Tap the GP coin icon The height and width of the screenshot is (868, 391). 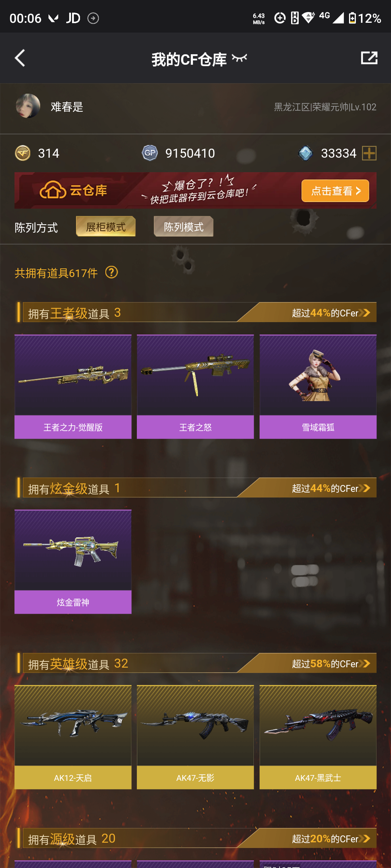pyautogui.click(x=150, y=153)
